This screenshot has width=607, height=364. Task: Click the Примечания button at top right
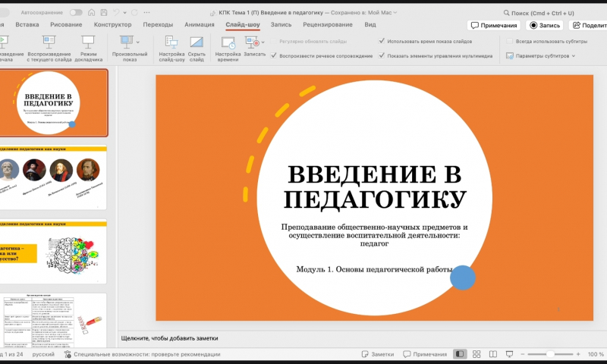pyautogui.click(x=494, y=25)
